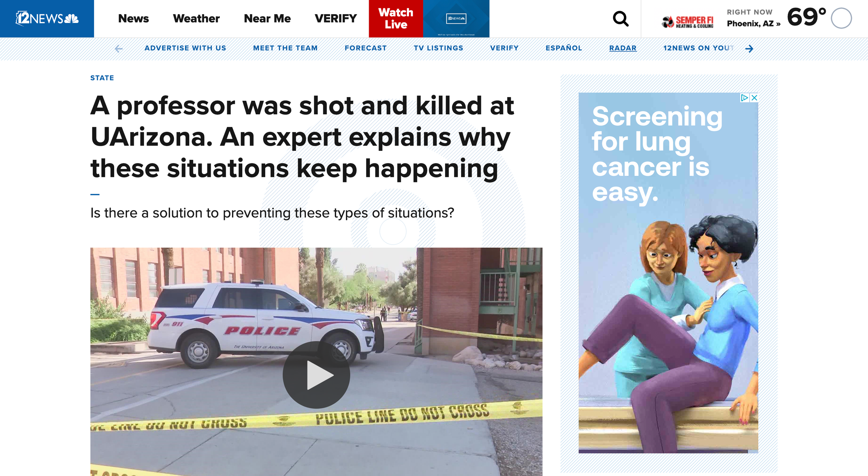Click Semper Fi Heating sponsor logo
Screen dimensions: 868x476
(x=687, y=22)
